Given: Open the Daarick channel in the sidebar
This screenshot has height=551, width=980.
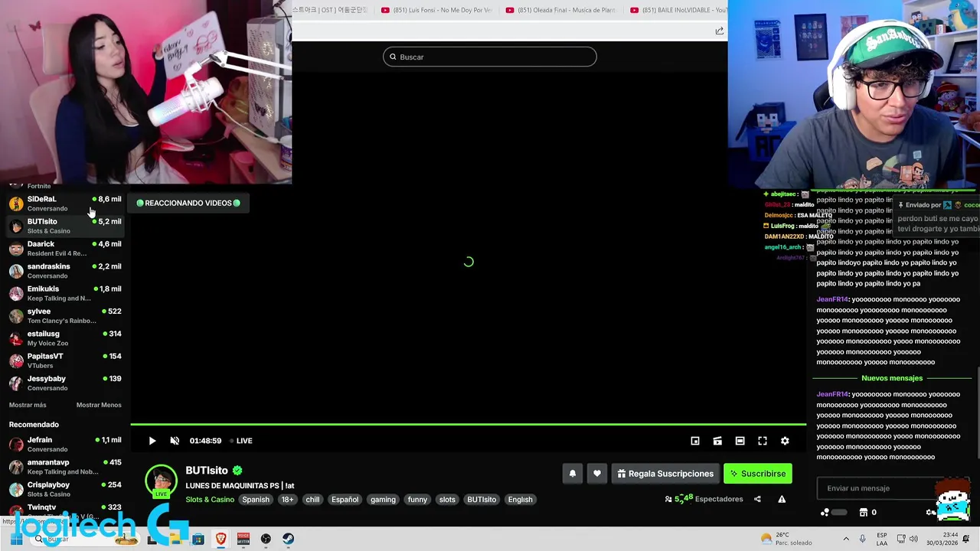Looking at the screenshot, I should [x=65, y=249].
